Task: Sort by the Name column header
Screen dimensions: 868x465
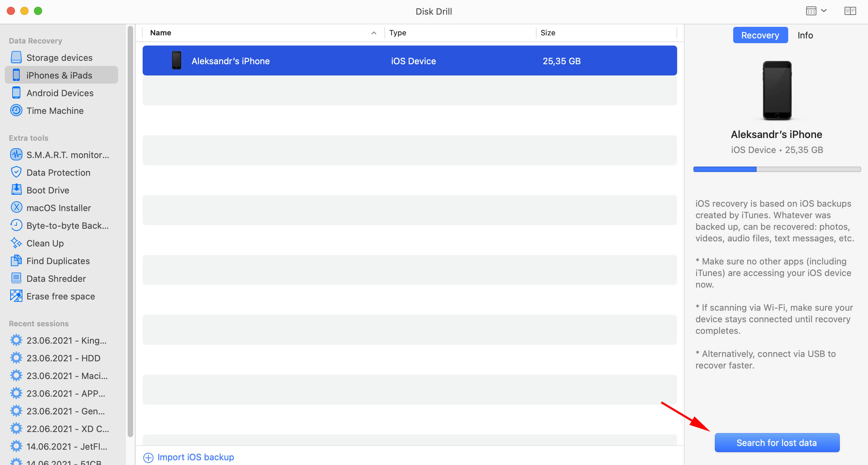Action: click(263, 33)
